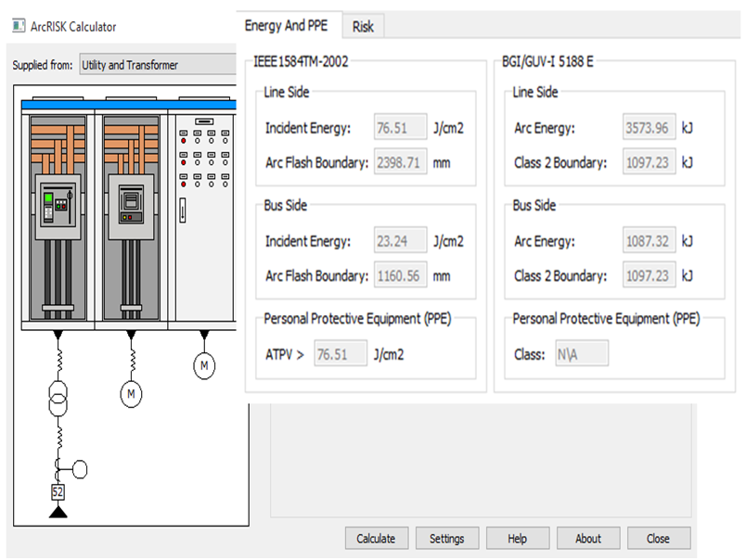Click the Help button

pos(517,539)
